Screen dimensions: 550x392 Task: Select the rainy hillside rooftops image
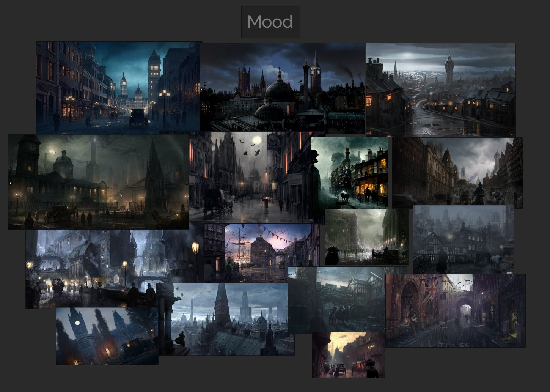(x=440, y=89)
